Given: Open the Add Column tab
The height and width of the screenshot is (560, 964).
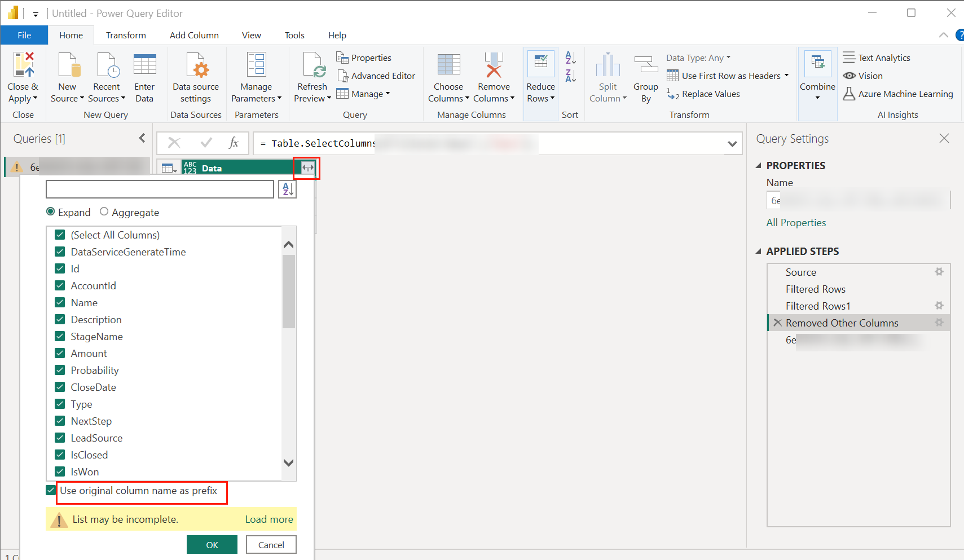Looking at the screenshot, I should [194, 35].
